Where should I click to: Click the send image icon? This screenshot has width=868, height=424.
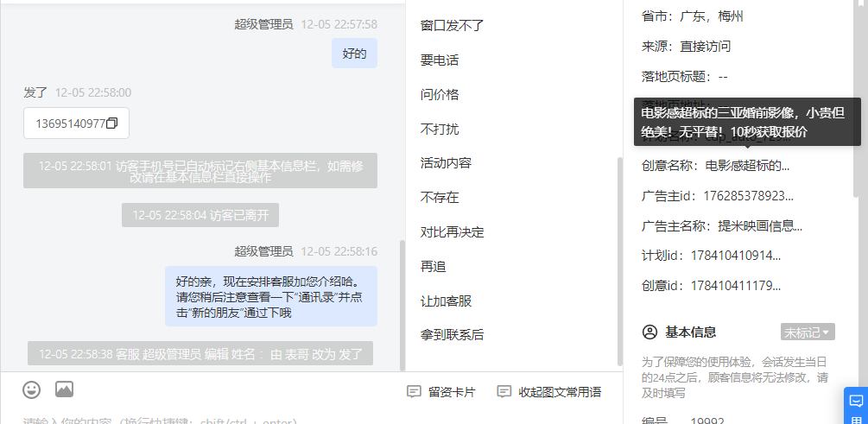[x=64, y=389]
